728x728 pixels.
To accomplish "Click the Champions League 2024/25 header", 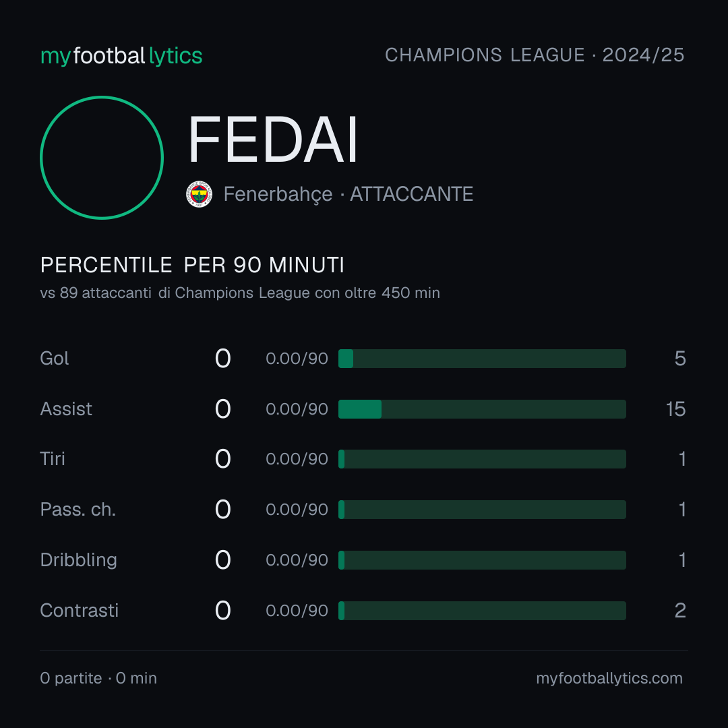I will tap(535, 55).
